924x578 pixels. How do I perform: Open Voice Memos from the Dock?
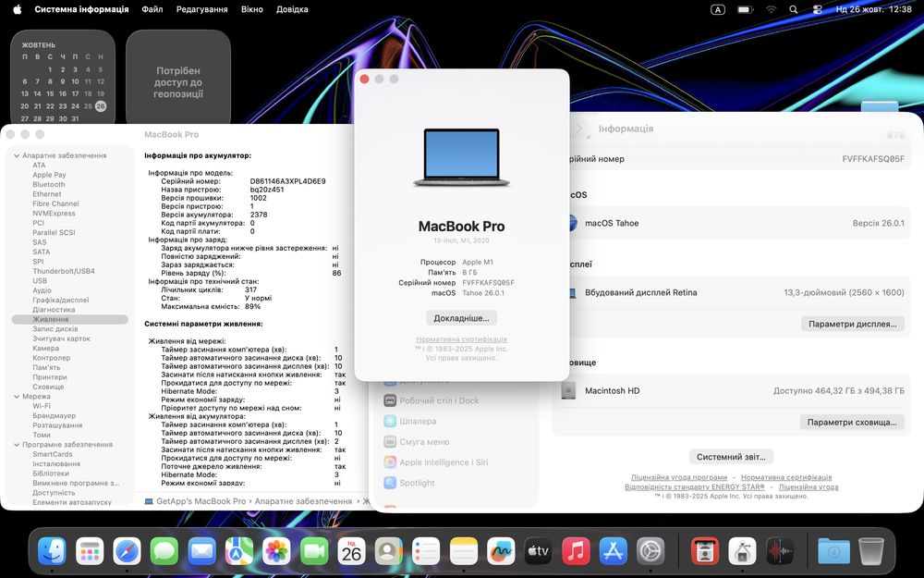click(x=780, y=551)
